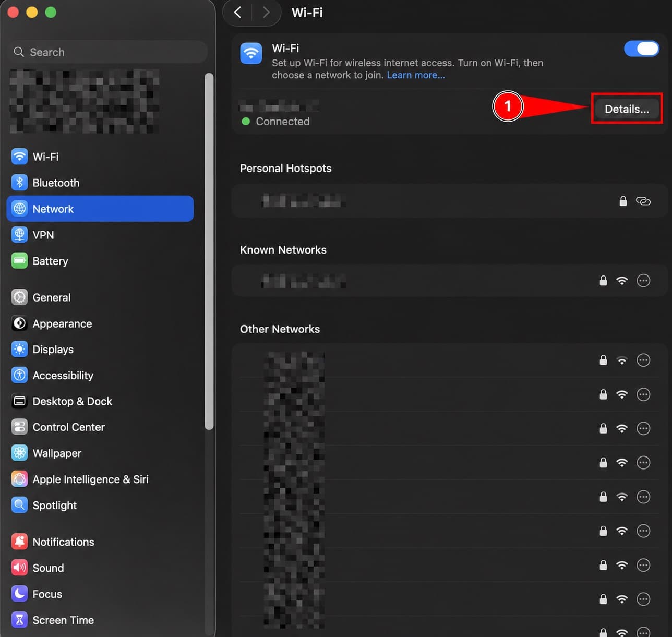The width and height of the screenshot is (672, 637).
Task: Turn off the Wi-Fi switch
Action: [642, 49]
